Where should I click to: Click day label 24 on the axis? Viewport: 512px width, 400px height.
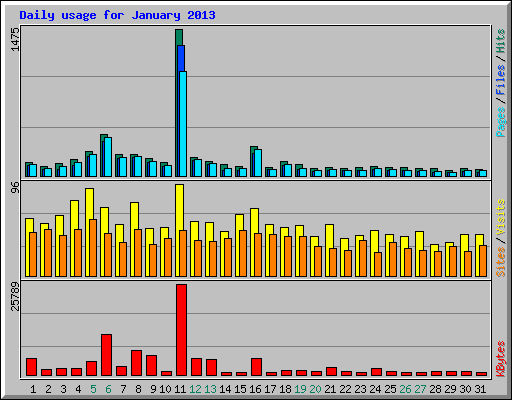pyautogui.click(x=375, y=389)
